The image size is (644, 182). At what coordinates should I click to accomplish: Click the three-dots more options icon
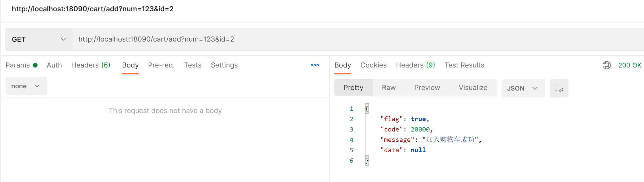tap(314, 65)
